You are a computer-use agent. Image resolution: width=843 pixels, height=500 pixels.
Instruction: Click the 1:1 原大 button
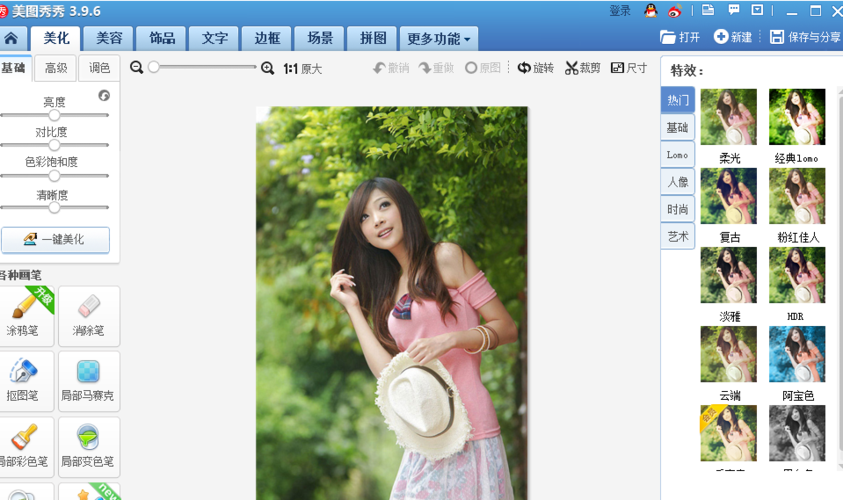pyautogui.click(x=303, y=69)
